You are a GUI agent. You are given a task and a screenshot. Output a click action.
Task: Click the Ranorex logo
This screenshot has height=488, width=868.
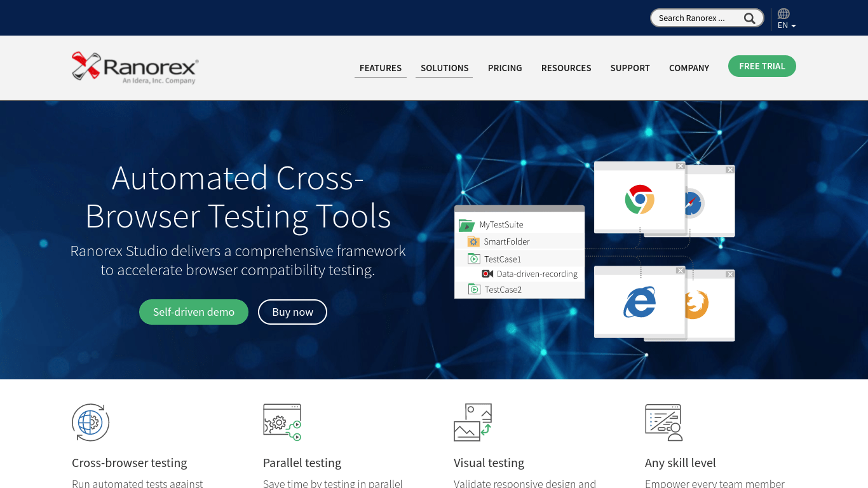(x=135, y=68)
